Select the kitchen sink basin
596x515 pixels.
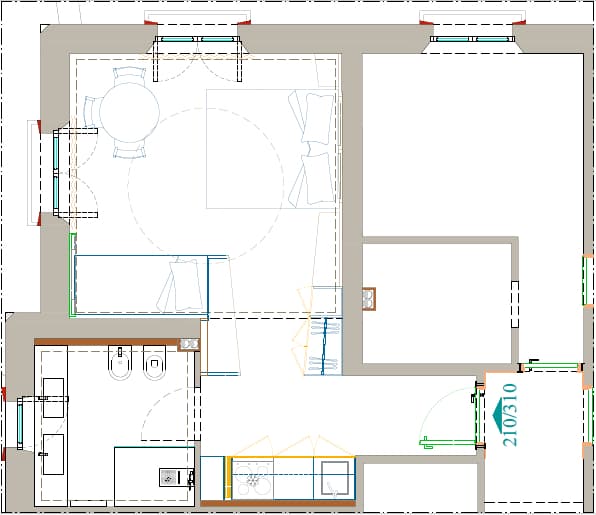tap(335, 479)
